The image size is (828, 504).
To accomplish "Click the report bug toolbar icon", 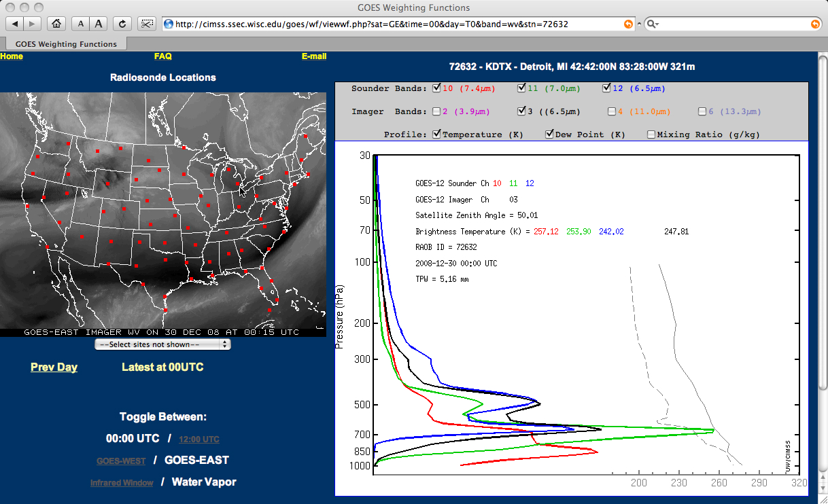I will (146, 24).
